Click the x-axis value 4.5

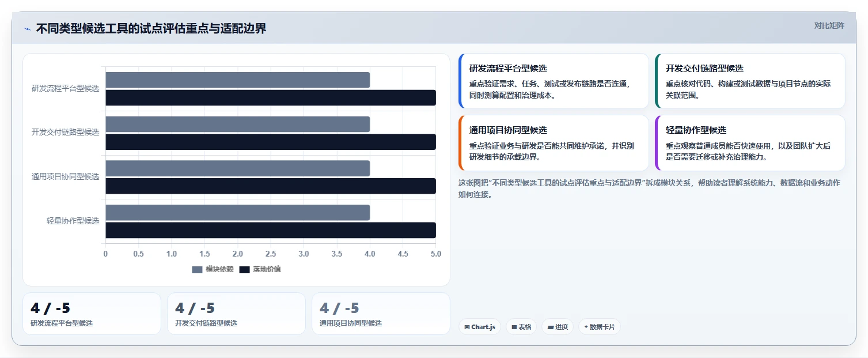click(403, 254)
